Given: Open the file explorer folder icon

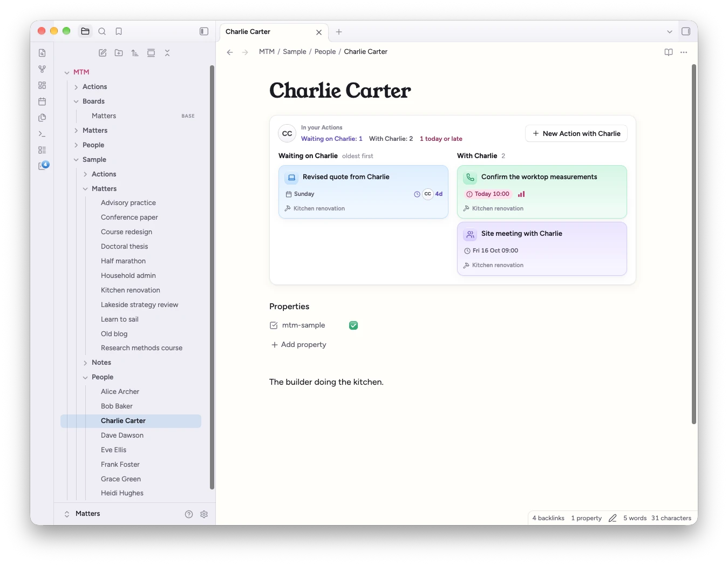Looking at the screenshot, I should (x=85, y=31).
